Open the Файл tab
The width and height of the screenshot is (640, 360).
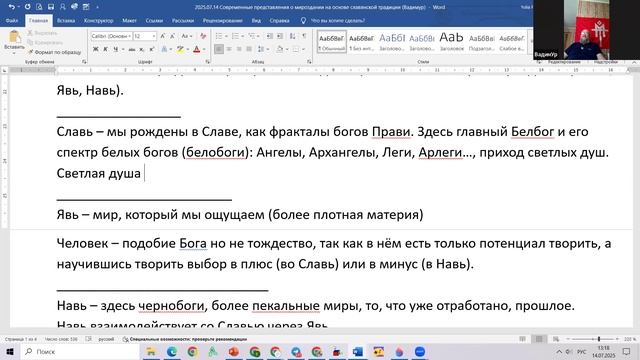pyautogui.click(x=12, y=20)
